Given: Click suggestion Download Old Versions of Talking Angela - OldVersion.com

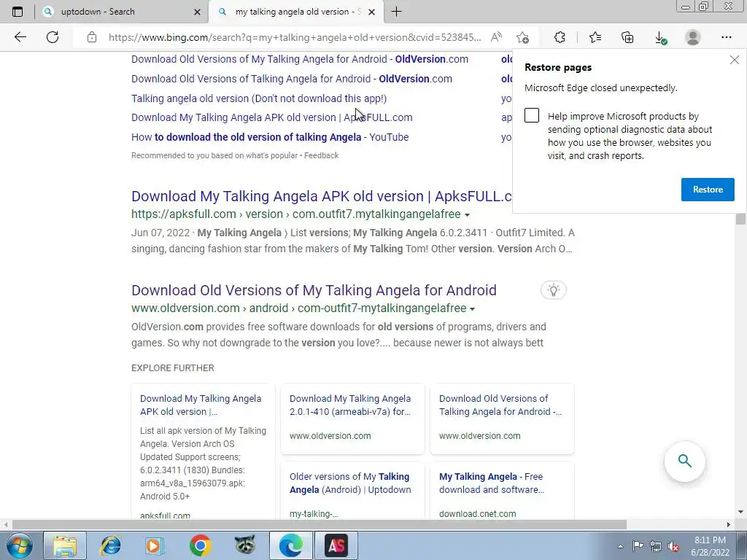Looking at the screenshot, I should pos(292,79).
